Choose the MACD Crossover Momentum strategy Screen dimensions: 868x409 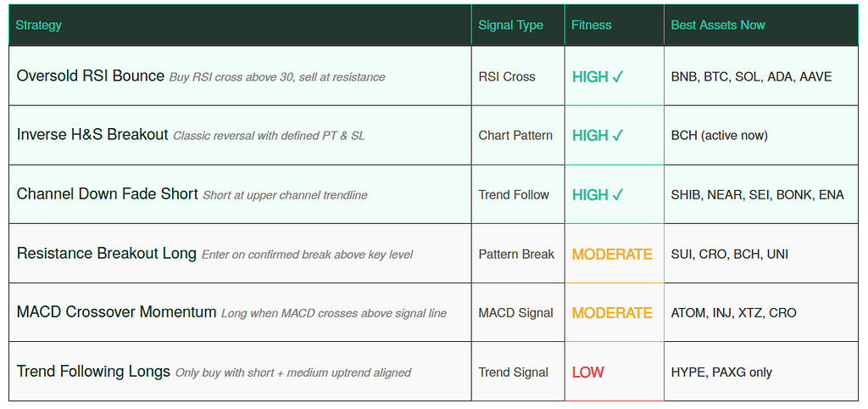pos(117,312)
